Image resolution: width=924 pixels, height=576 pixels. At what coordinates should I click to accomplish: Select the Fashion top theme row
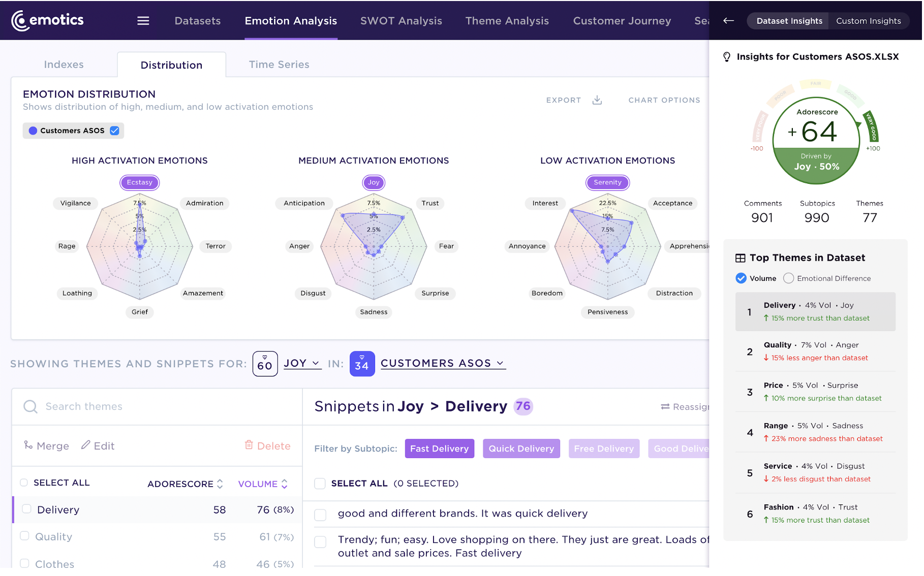click(815, 514)
